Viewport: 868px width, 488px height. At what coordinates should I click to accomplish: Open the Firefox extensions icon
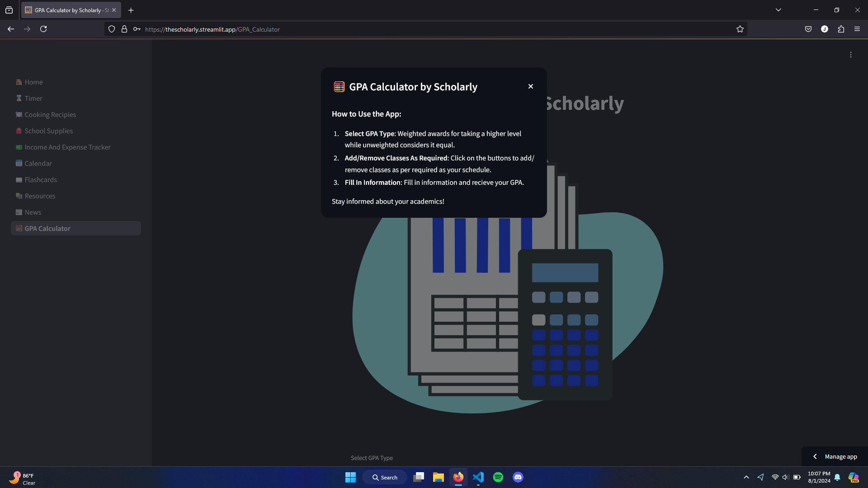pyautogui.click(x=840, y=29)
